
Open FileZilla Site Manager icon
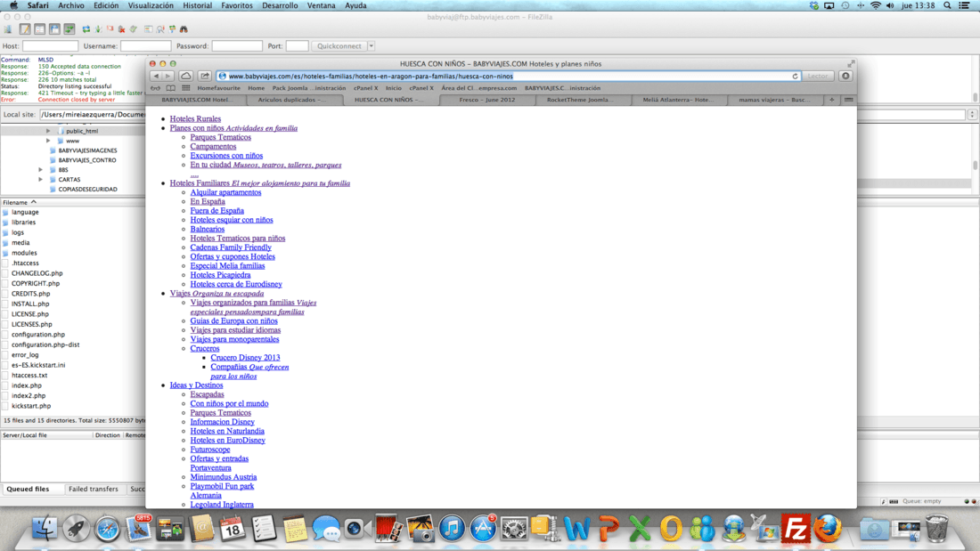pyautogui.click(x=8, y=29)
